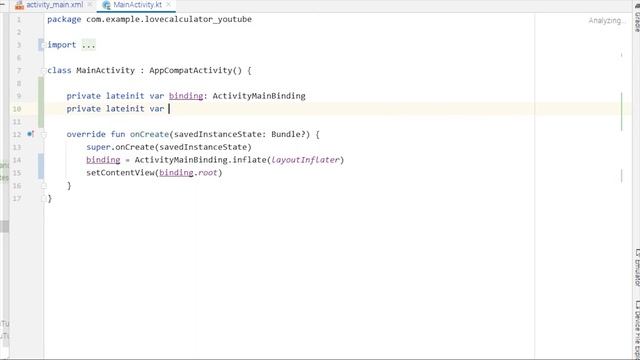Click the setContentView call on line 15
The image size is (640, 360).
tap(120, 173)
